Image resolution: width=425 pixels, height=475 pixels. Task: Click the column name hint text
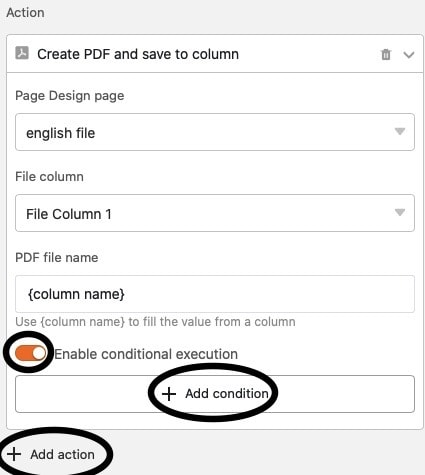point(155,322)
